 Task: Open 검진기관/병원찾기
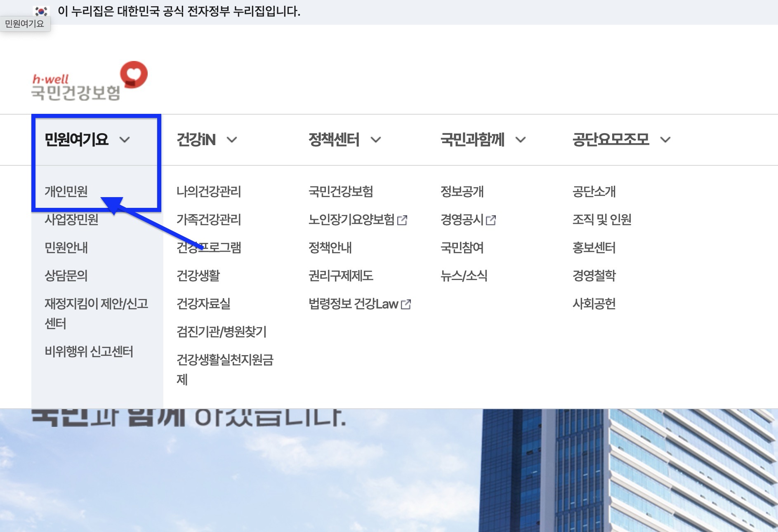(222, 332)
